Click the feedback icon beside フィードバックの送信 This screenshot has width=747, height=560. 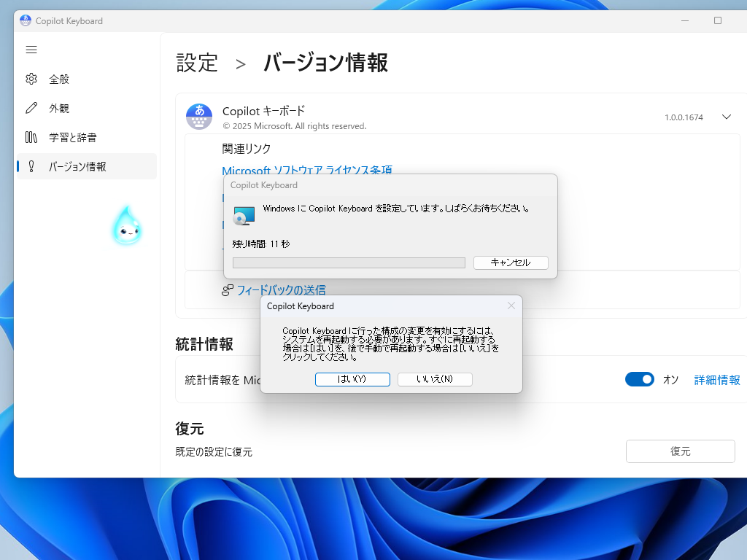click(x=227, y=289)
